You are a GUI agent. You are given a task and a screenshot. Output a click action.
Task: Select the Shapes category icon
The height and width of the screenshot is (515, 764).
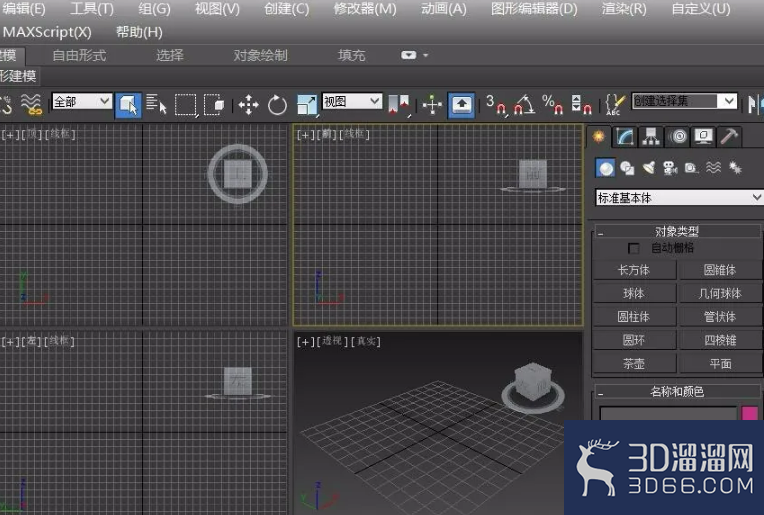click(x=627, y=168)
